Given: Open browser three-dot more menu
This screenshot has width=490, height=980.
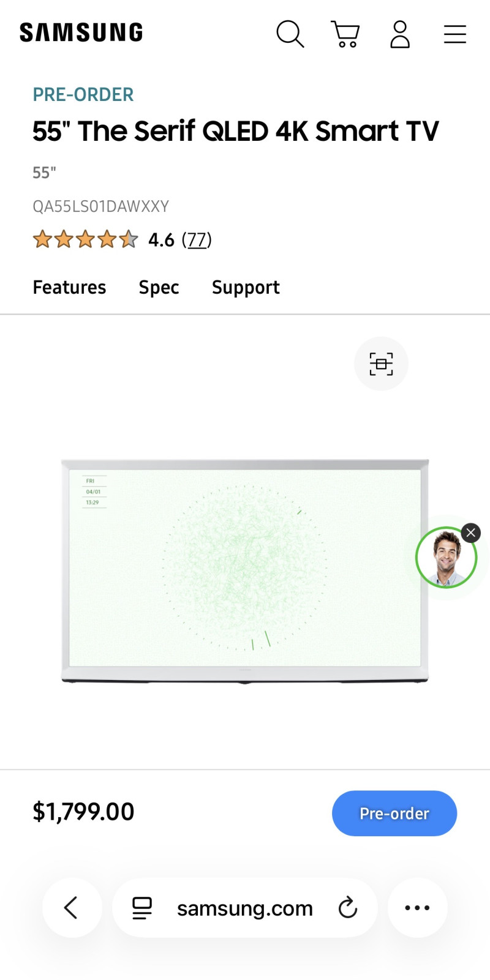Looking at the screenshot, I should 418,908.
